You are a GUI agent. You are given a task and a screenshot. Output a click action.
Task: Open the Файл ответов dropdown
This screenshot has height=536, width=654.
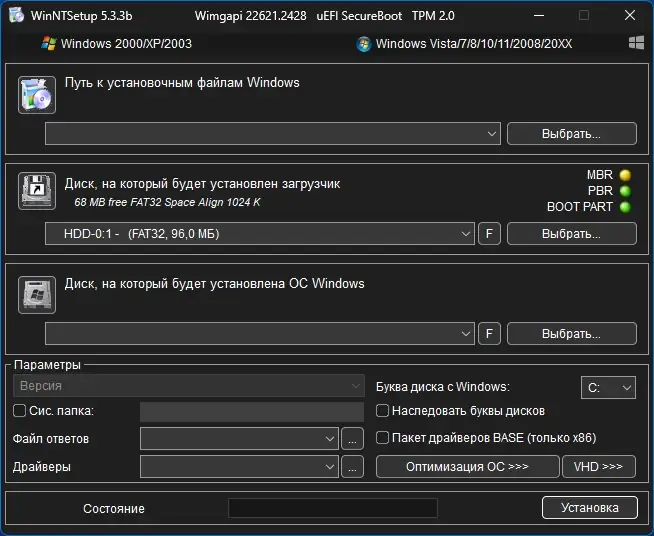[x=239, y=438]
